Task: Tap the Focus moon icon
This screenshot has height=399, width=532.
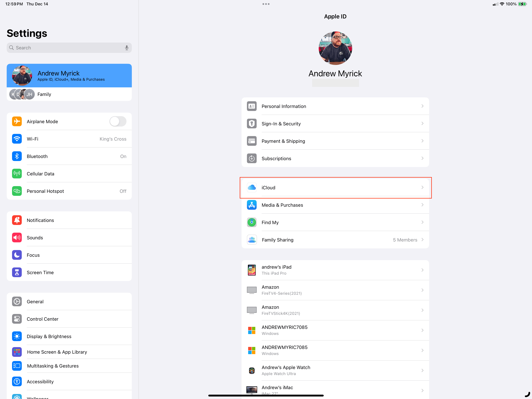Action: [17, 255]
